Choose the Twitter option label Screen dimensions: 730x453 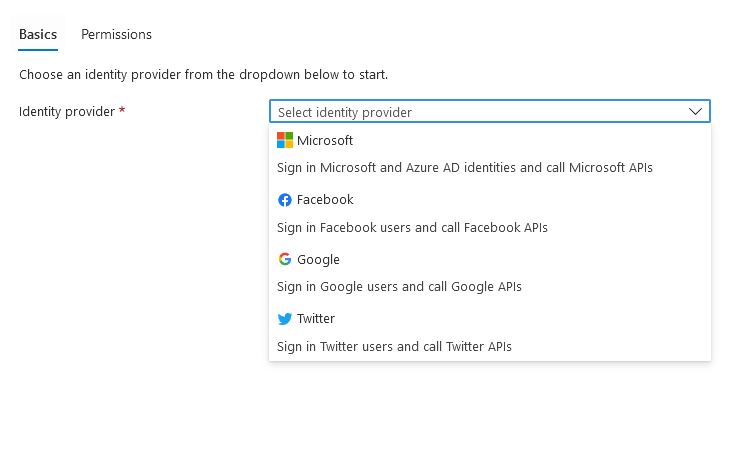click(x=316, y=319)
